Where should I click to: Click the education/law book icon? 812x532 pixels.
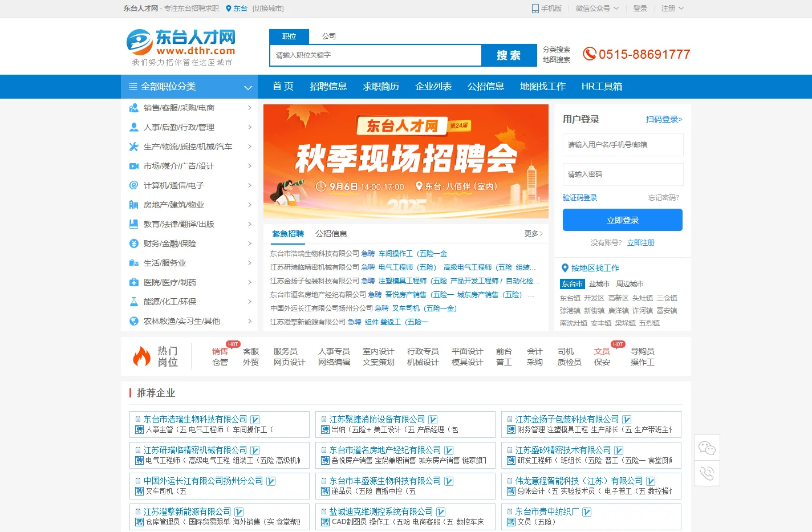[134, 224]
